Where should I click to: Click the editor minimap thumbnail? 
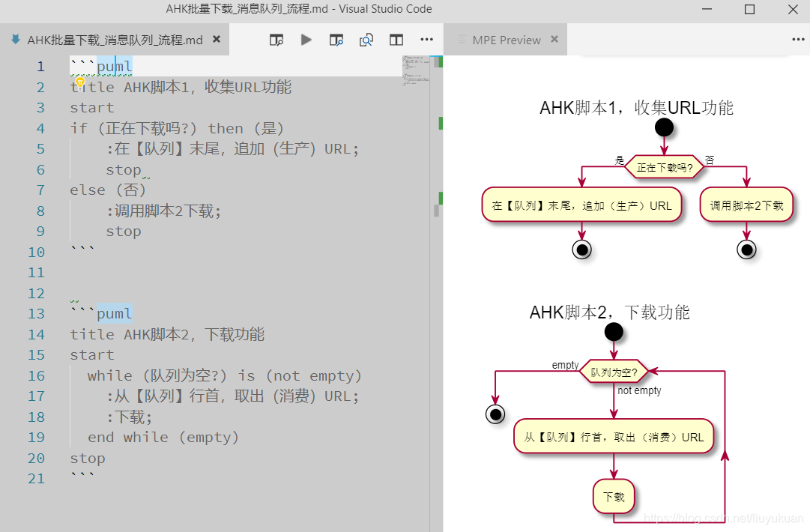(x=416, y=70)
